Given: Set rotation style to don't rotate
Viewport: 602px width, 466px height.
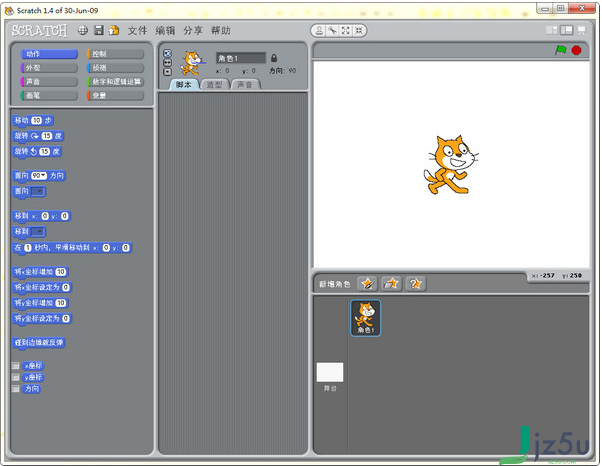Looking at the screenshot, I should 167,72.
